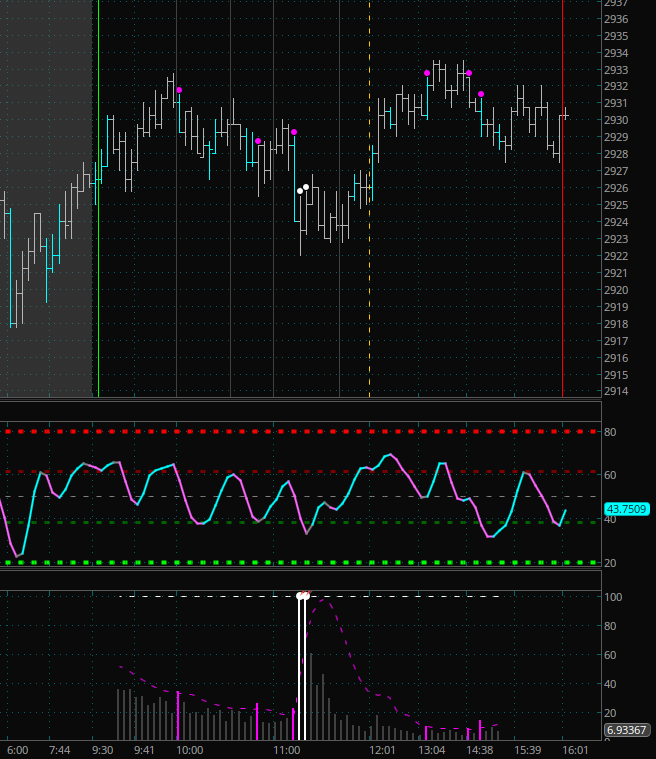Click the 11:00 time axis label
The image size is (656, 759).
287,749
